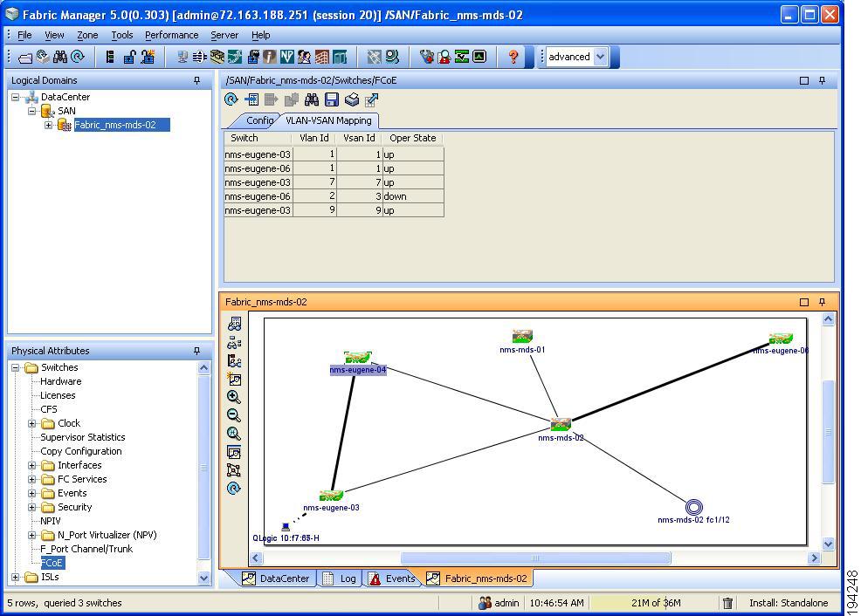Sort table by Vlan Id column header
The width and height of the screenshot is (861, 616).
pos(314,138)
